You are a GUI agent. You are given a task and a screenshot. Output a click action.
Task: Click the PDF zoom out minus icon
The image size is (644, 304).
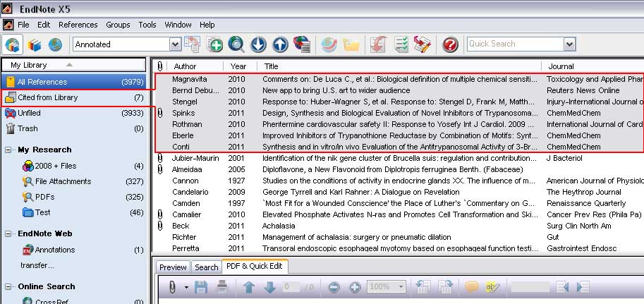(x=334, y=287)
